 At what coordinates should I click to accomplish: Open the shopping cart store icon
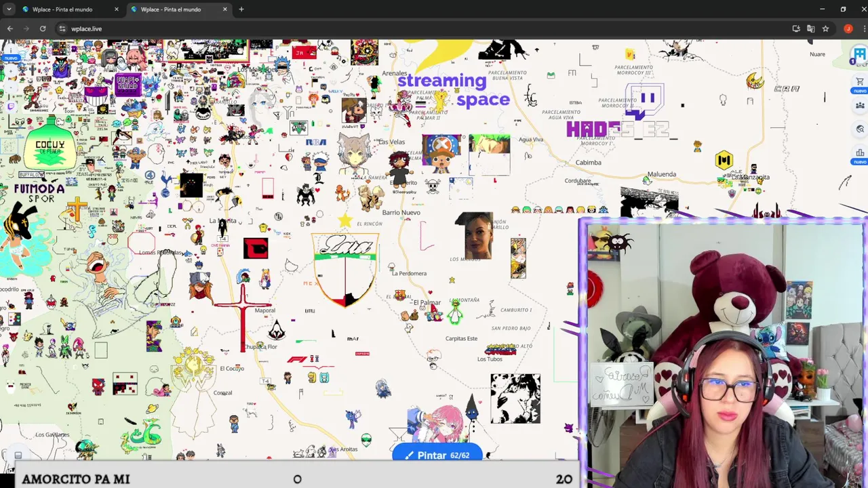860,82
